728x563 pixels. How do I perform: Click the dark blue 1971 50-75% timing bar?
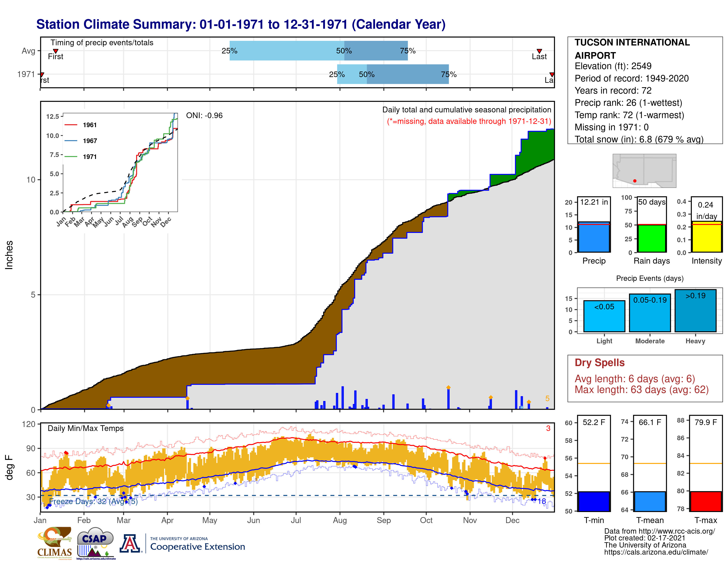408,74
